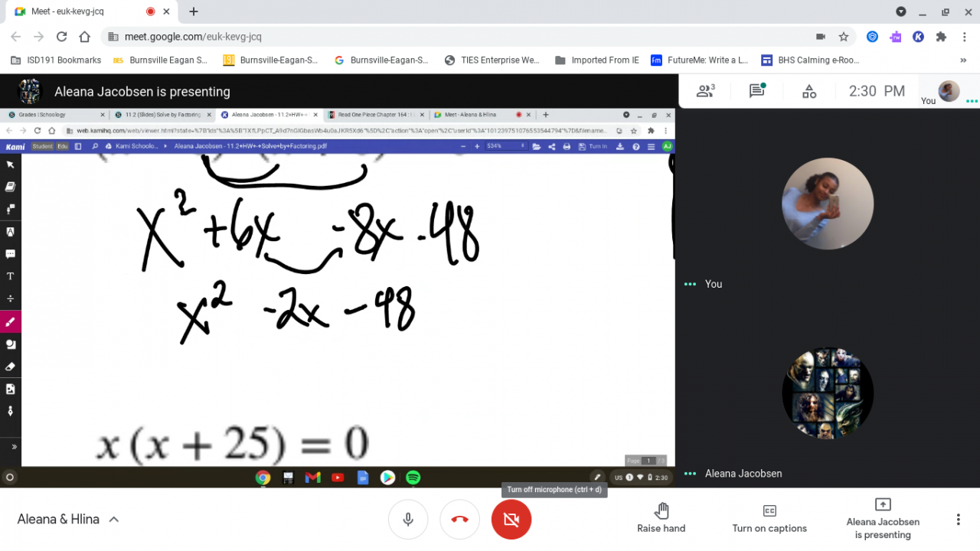This screenshot has width=980, height=551.
Task: Click Spotify icon on the presented shelf
Action: click(413, 478)
